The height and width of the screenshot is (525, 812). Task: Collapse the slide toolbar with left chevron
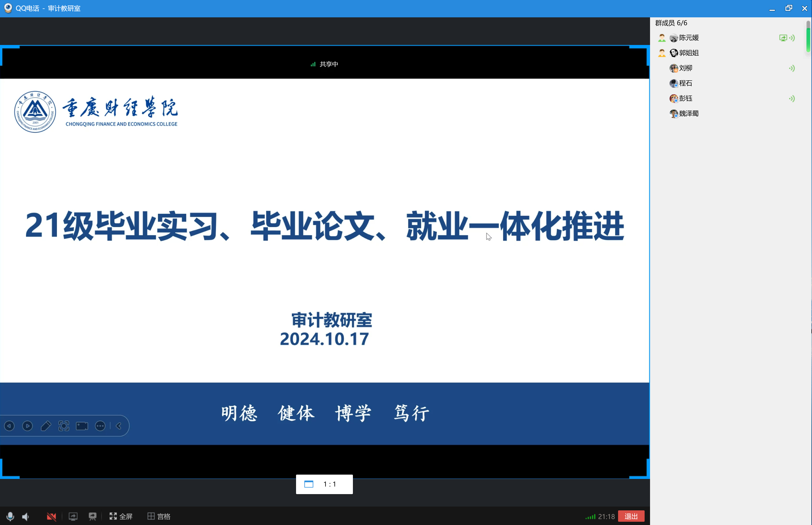point(119,426)
